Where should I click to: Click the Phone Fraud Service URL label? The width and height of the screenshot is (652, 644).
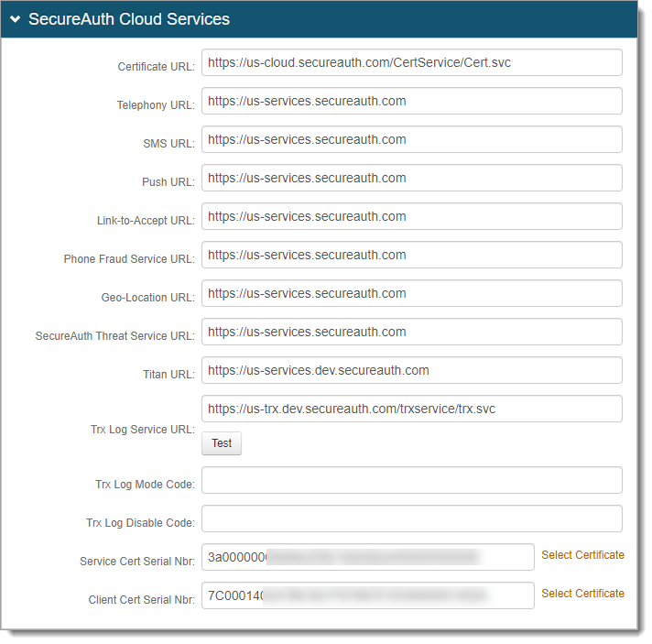pos(129,258)
